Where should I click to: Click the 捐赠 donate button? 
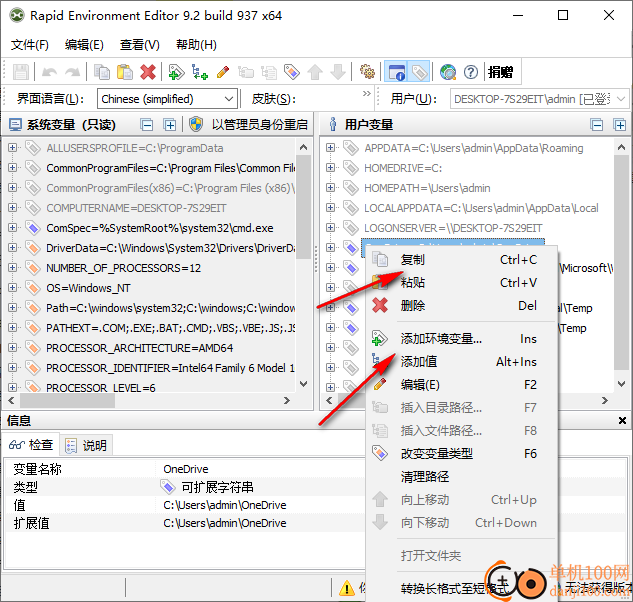(500, 72)
